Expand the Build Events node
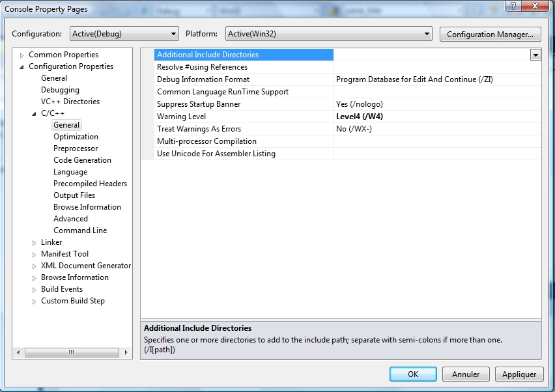Viewport: 555px width, 392px height. [35, 290]
